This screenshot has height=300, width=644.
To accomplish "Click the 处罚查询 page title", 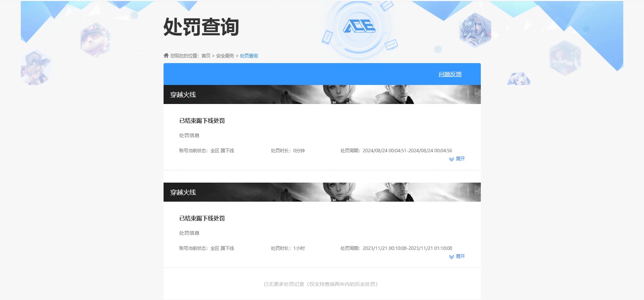I will [201, 27].
